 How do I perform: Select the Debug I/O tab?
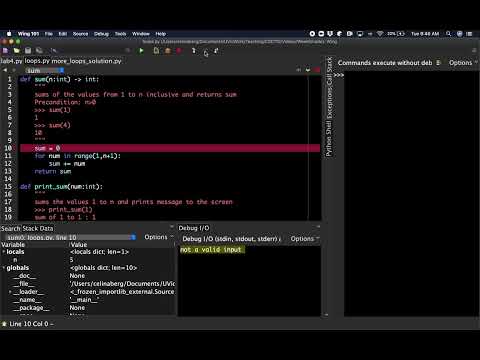point(194,228)
